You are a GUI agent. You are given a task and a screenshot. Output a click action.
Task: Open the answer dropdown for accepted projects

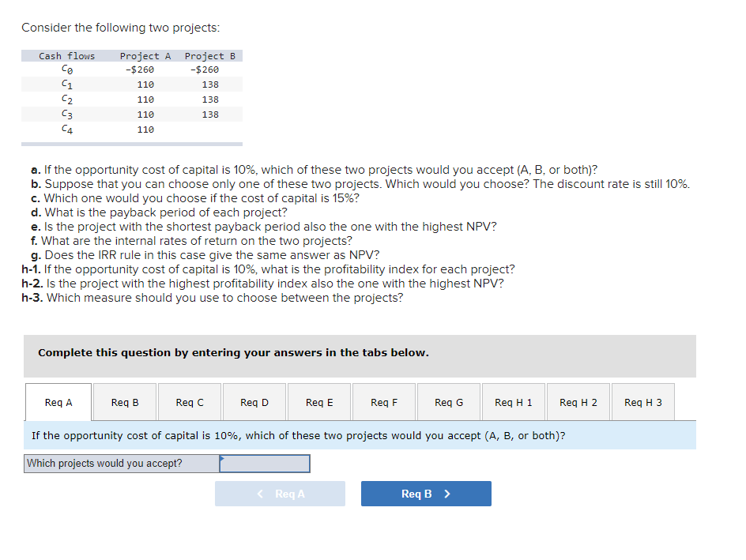265,464
